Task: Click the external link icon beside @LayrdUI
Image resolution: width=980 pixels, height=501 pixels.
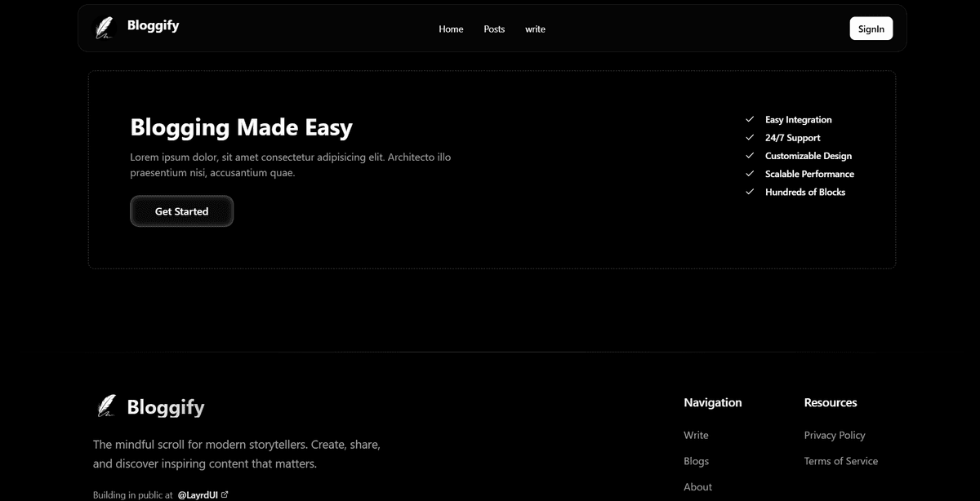Action: [225, 494]
